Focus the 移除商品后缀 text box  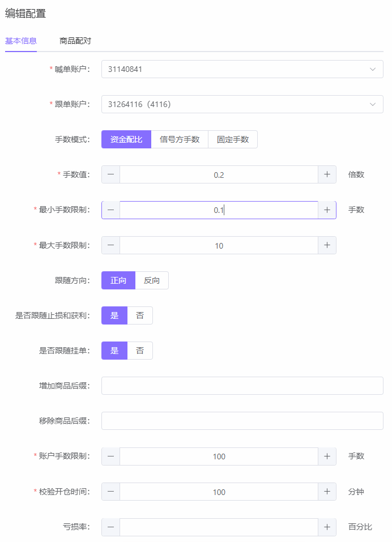[242, 421]
